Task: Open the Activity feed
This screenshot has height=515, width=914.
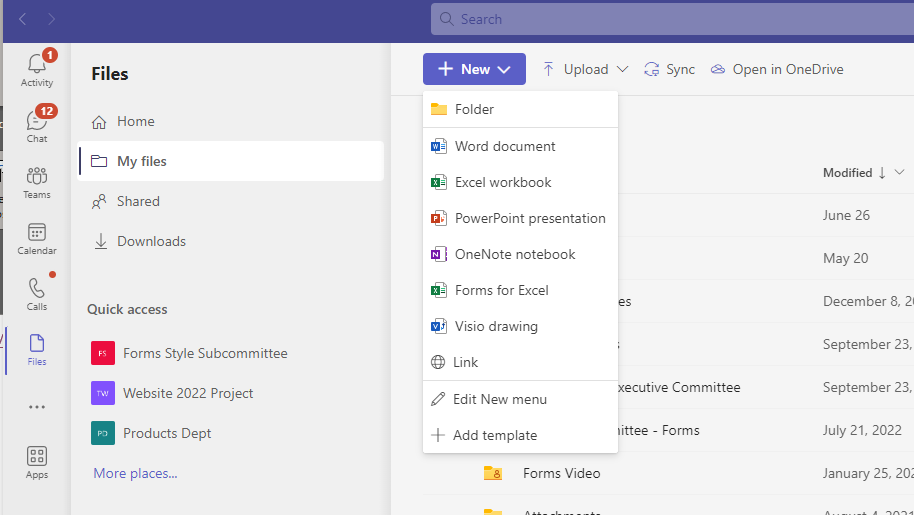Action: coord(37,70)
